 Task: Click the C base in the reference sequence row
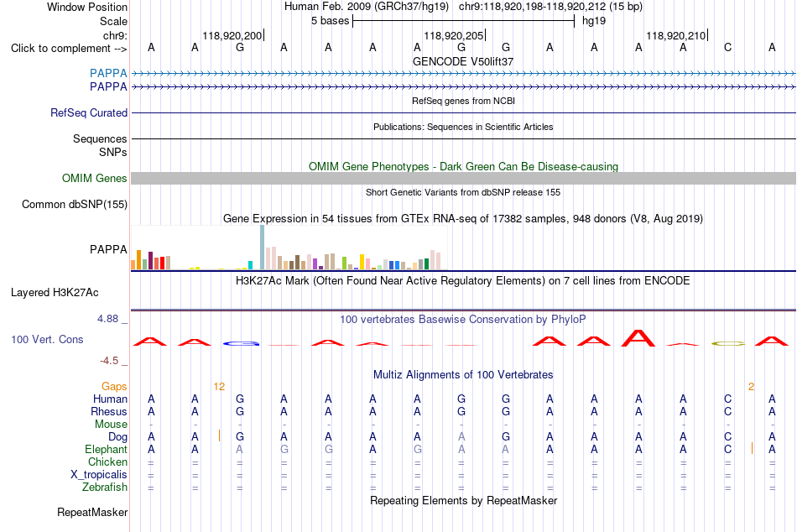tap(728, 47)
